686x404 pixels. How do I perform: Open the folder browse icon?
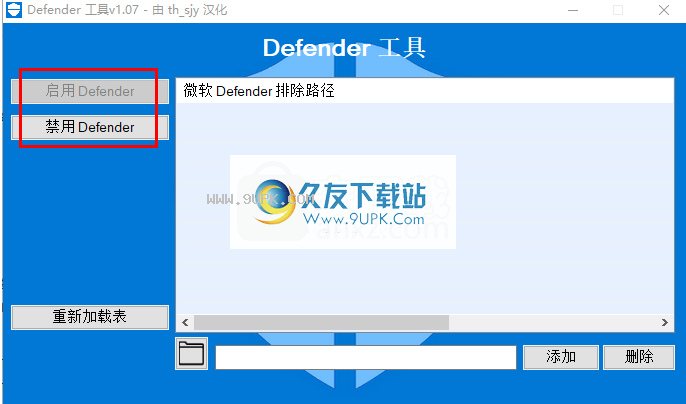click(x=192, y=354)
